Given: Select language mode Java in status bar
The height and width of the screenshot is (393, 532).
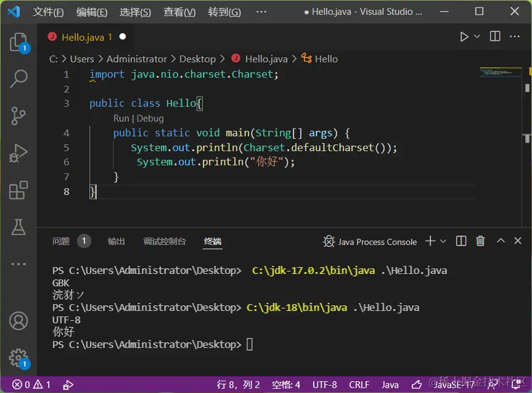Looking at the screenshot, I should coord(390,384).
